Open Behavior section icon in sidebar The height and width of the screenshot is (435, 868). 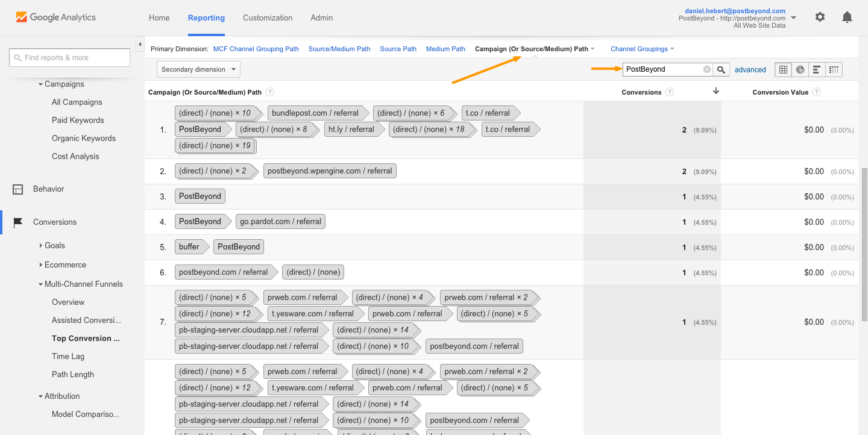pos(19,189)
